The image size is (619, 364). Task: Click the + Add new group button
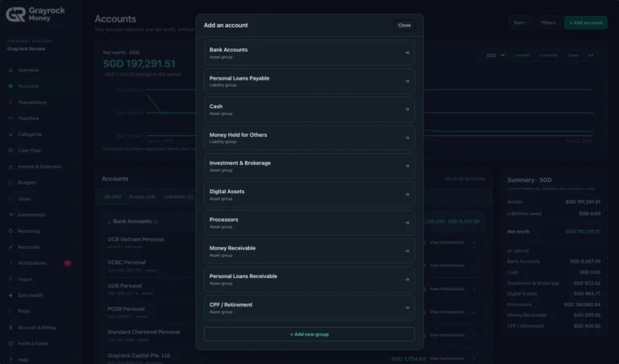point(309,334)
